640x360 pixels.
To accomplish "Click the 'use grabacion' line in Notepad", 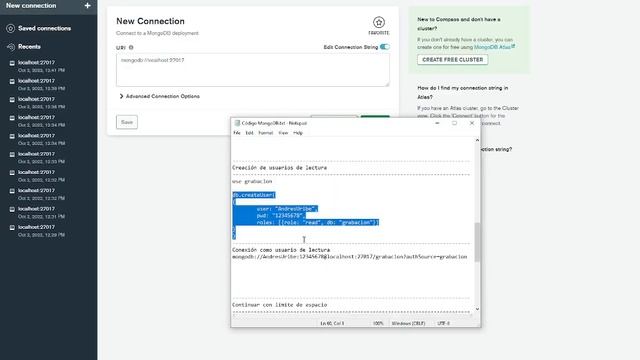I will (252, 181).
